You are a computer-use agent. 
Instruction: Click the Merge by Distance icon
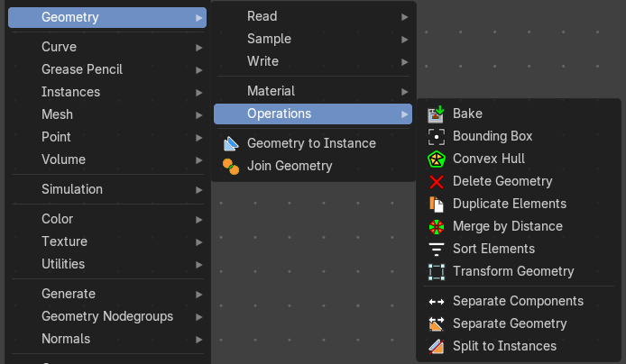[436, 227]
